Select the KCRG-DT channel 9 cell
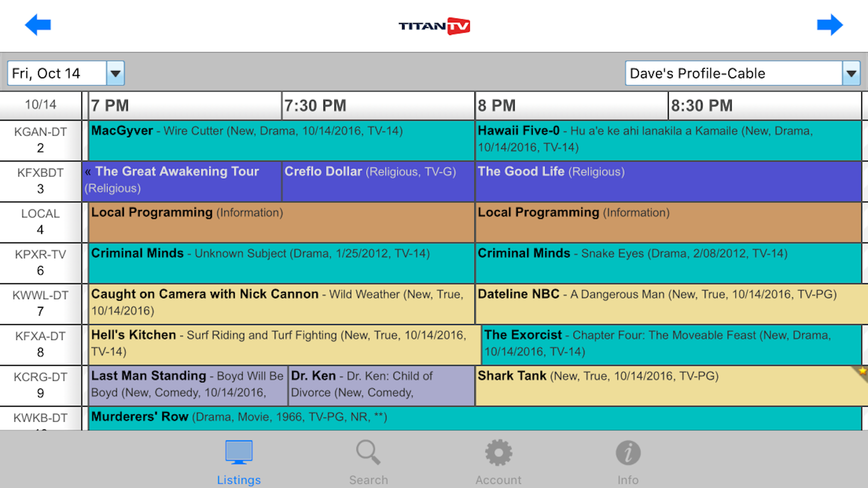 coord(40,385)
